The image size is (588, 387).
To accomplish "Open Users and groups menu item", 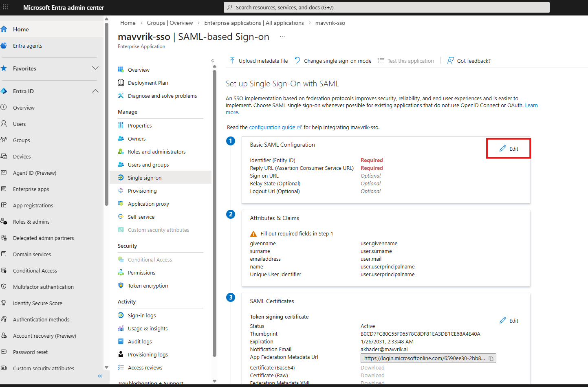I will coord(148,165).
